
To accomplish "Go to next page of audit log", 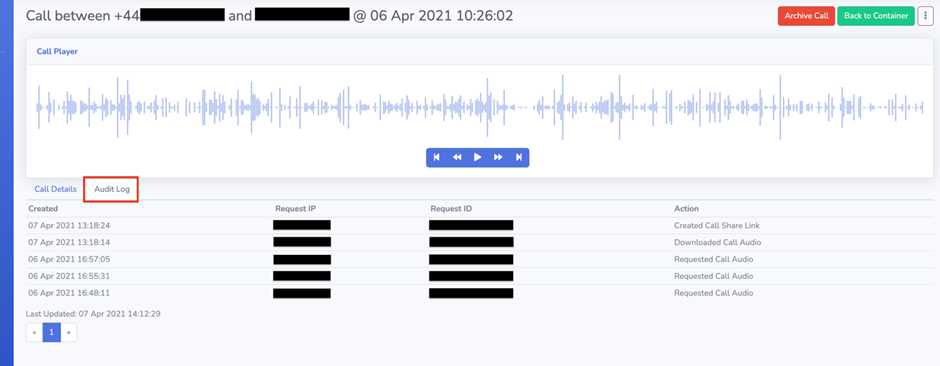I will [x=68, y=332].
